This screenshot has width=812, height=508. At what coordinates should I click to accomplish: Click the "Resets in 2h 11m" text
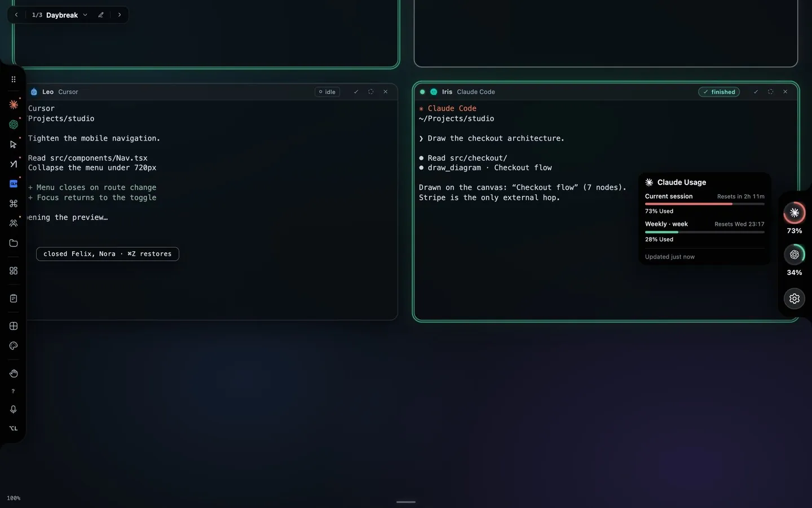pyautogui.click(x=741, y=196)
